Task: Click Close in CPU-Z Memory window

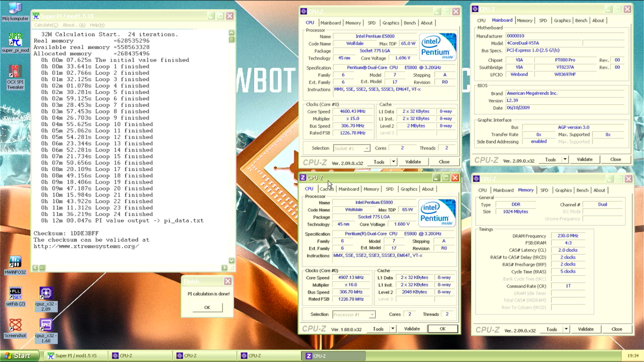Action: pos(616,329)
